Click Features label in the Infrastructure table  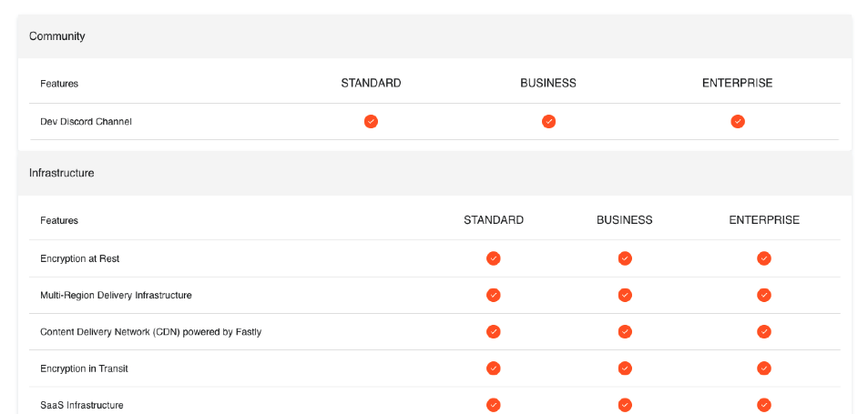click(59, 220)
